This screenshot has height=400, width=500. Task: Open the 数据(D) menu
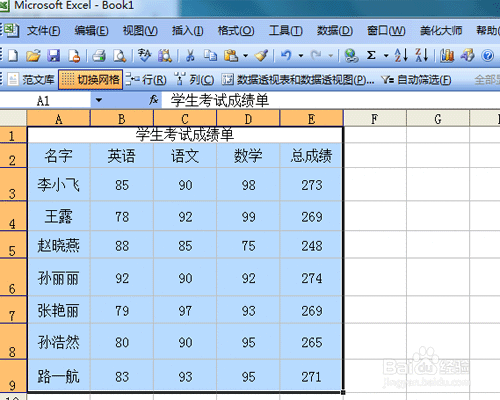click(x=335, y=31)
